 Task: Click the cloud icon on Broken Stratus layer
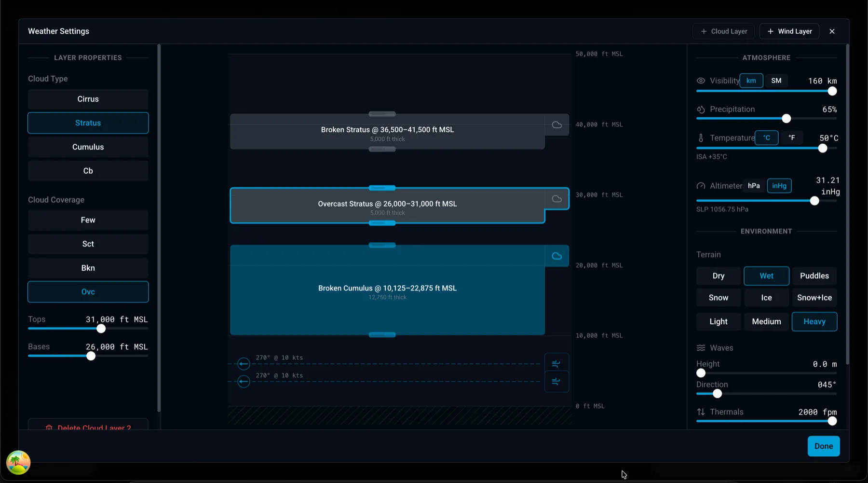tap(557, 125)
